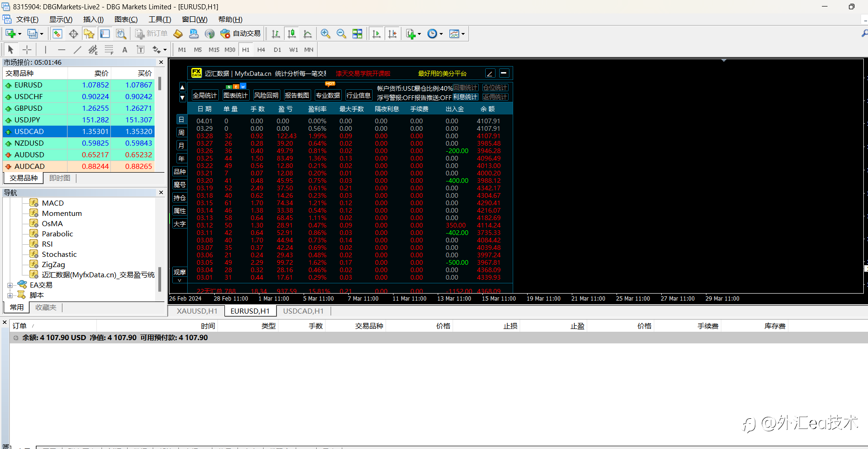Click the up arrow in MyfxData panel
This screenshot has height=449, width=868.
pyautogui.click(x=183, y=87)
